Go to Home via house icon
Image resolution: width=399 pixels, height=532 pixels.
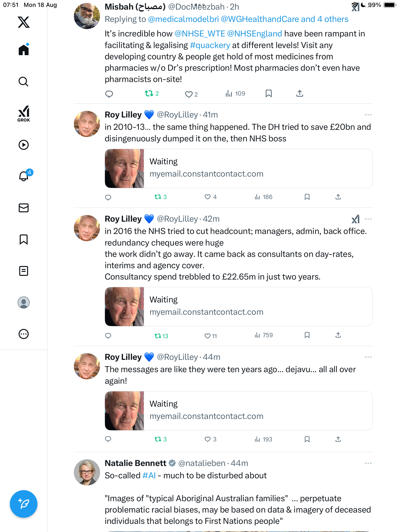point(24,50)
